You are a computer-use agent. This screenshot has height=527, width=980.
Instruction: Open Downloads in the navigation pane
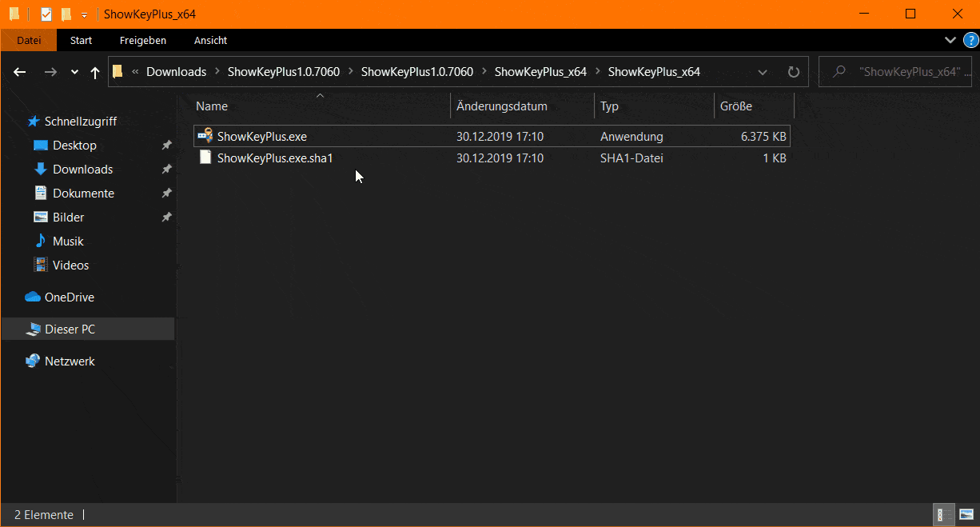click(x=82, y=170)
